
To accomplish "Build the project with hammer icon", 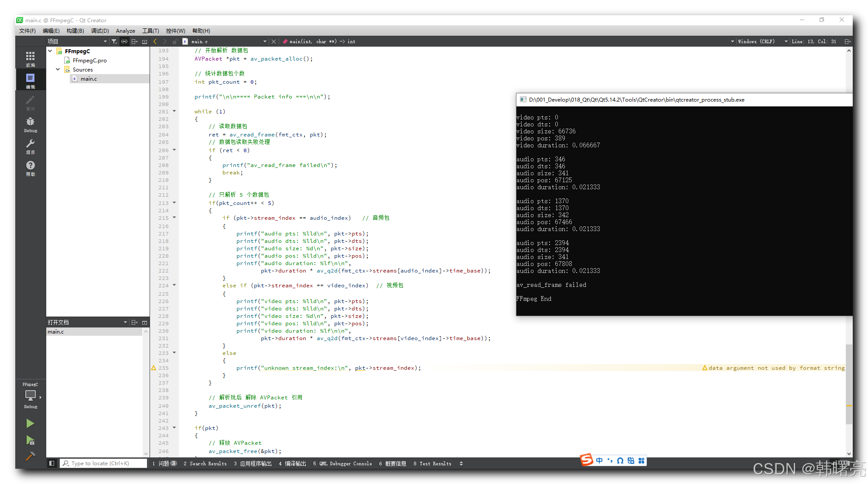I will [x=30, y=456].
